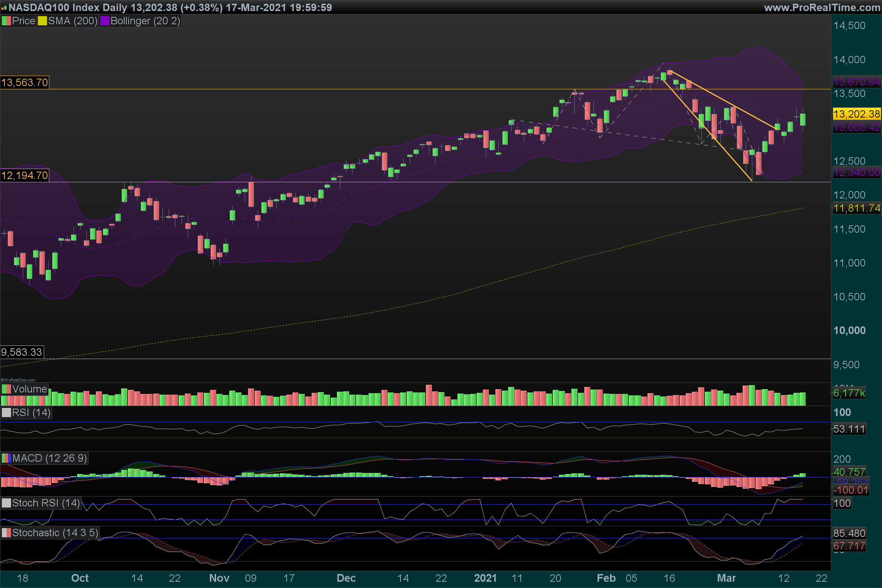Click the Price legend color icon
Screen dimensions: 882x588
click(6, 21)
